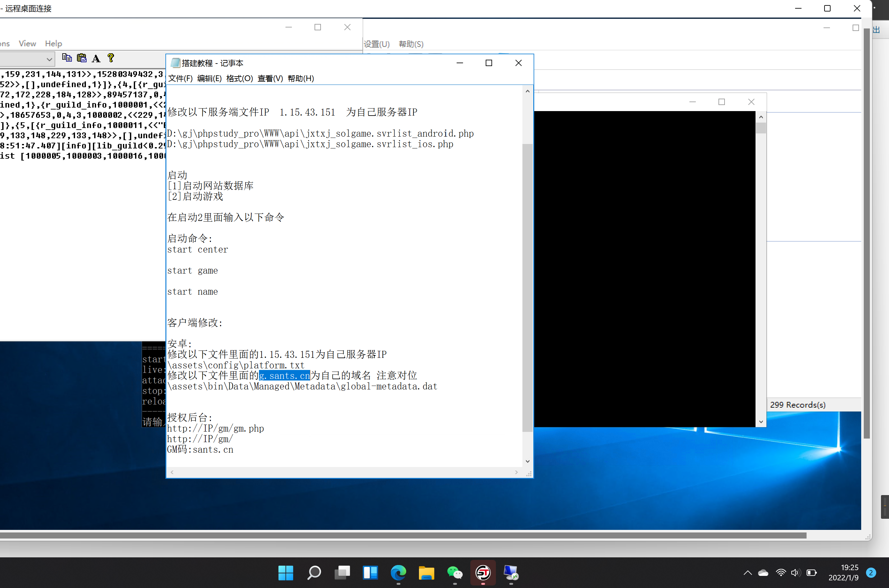Click the yellow help question mark icon

click(111, 58)
